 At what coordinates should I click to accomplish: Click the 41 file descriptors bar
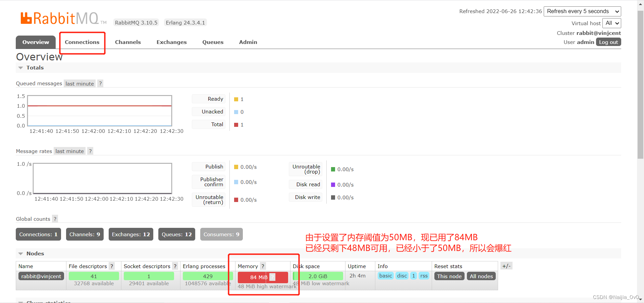pos(94,276)
